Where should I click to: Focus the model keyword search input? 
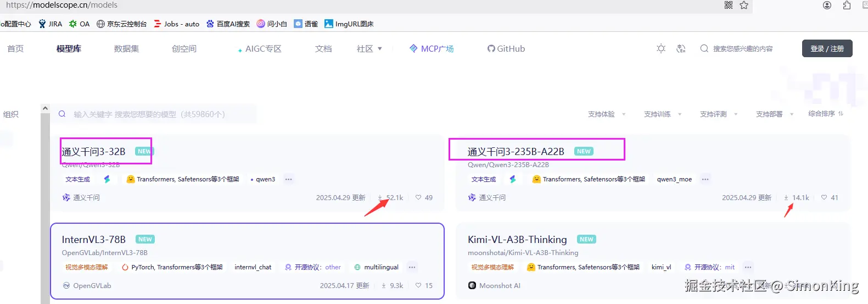pyautogui.click(x=156, y=114)
